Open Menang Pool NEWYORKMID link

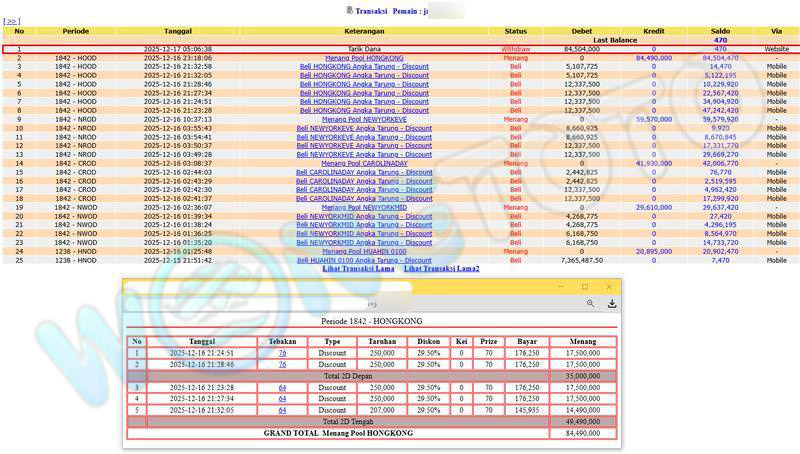pyautogui.click(x=364, y=207)
